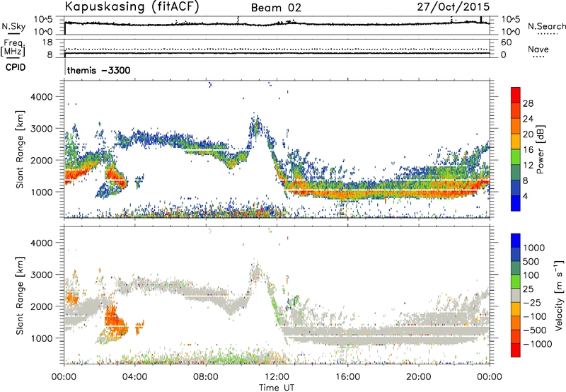Viewport: 566px width, 392px height.
Task: Click the 'Slant Range [km]' label of the power panel
Action: coord(20,149)
